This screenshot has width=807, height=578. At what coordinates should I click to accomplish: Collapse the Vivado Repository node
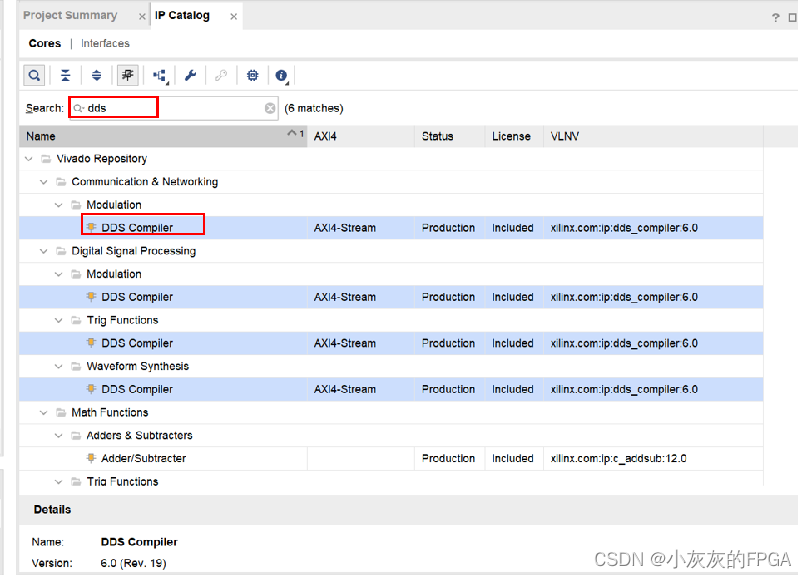pos(29,159)
